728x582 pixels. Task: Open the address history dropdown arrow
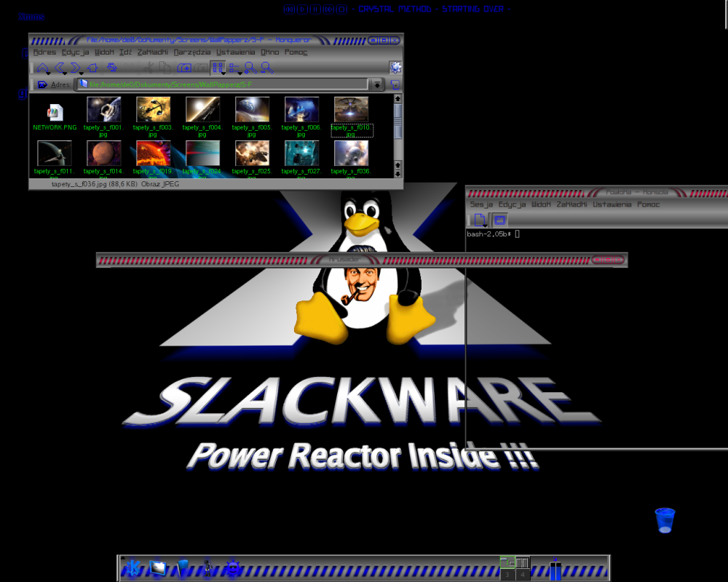click(x=376, y=84)
